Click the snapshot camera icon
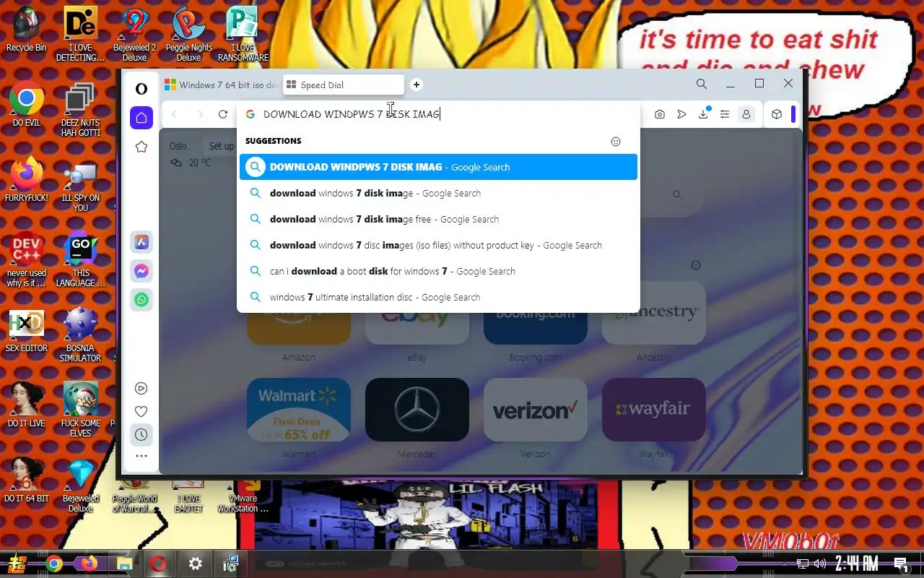The width and height of the screenshot is (924, 578). coord(660,114)
